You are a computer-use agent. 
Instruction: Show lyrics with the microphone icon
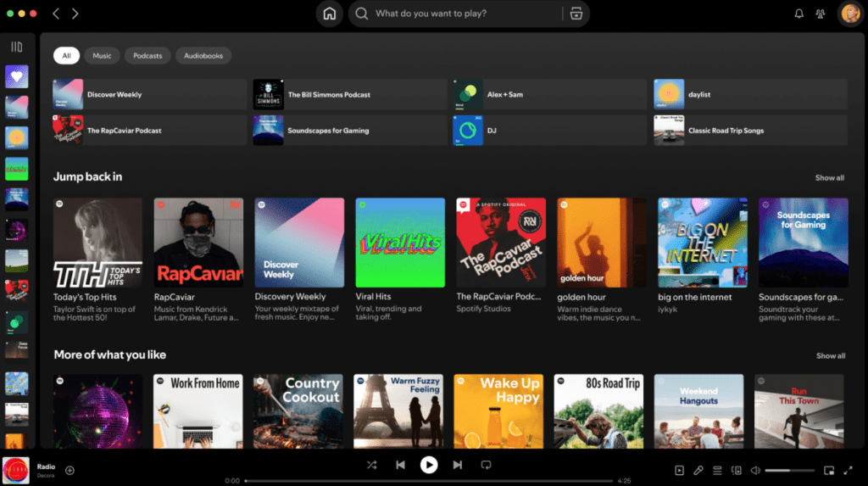[x=698, y=471]
